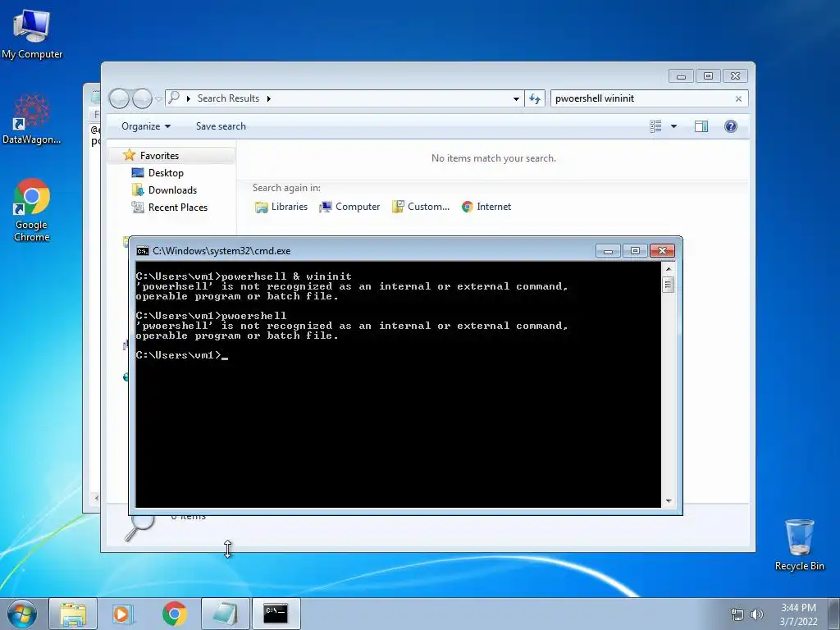Screen dimensions: 840x630
Task: Click Search Results in address bar
Action: [x=228, y=98]
